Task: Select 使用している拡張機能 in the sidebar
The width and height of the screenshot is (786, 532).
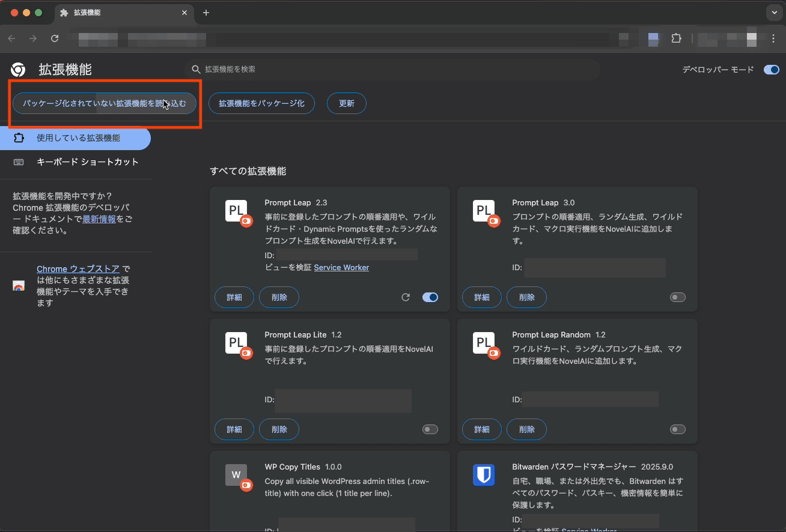Action: point(75,138)
